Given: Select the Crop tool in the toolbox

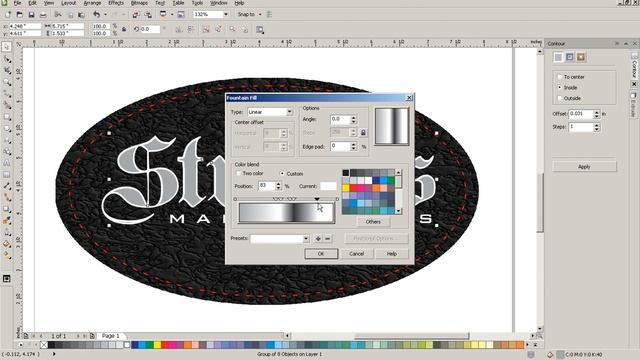Looking at the screenshot, I should tap(7, 71).
